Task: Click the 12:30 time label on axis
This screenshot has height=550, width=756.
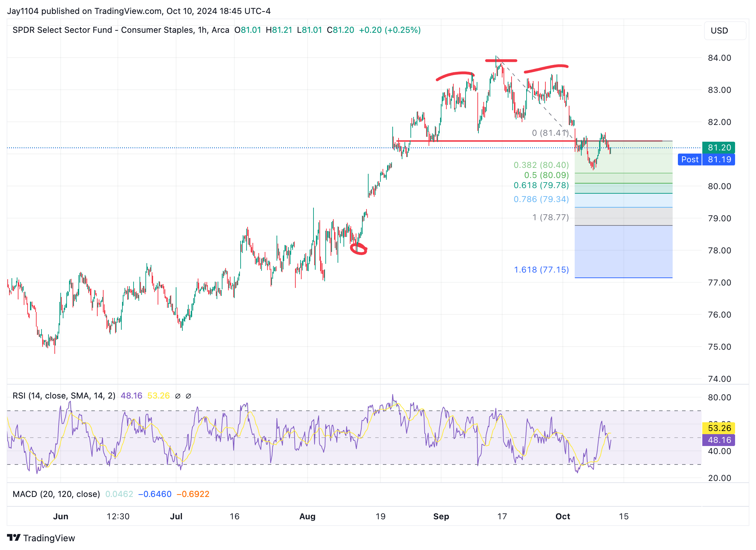Action: tap(118, 516)
